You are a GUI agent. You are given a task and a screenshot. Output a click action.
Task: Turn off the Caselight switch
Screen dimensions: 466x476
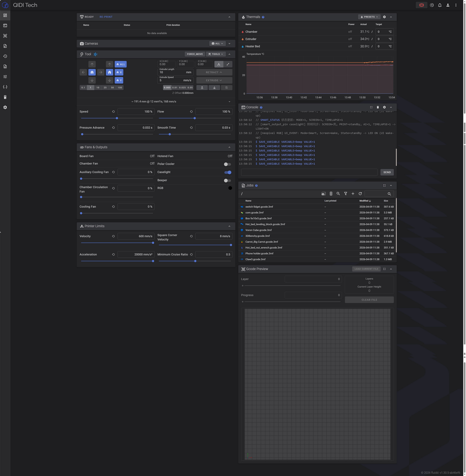pos(228,172)
